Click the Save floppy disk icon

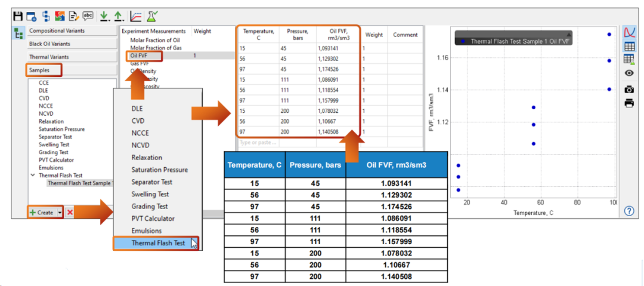coord(17,15)
